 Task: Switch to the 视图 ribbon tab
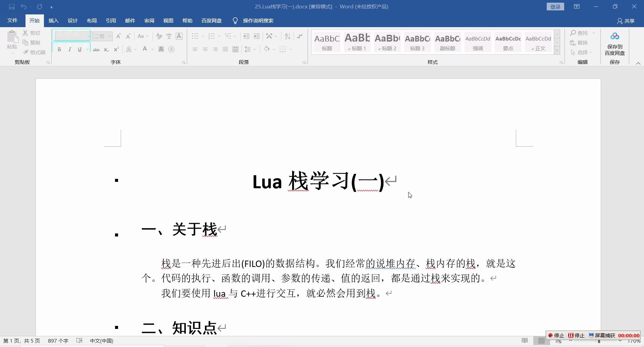(x=168, y=20)
